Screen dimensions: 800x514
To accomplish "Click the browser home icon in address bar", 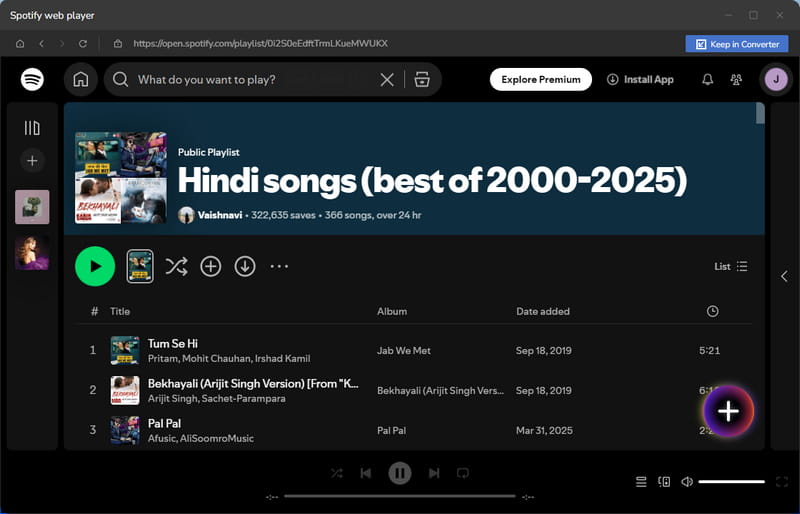I will (x=20, y=44).
